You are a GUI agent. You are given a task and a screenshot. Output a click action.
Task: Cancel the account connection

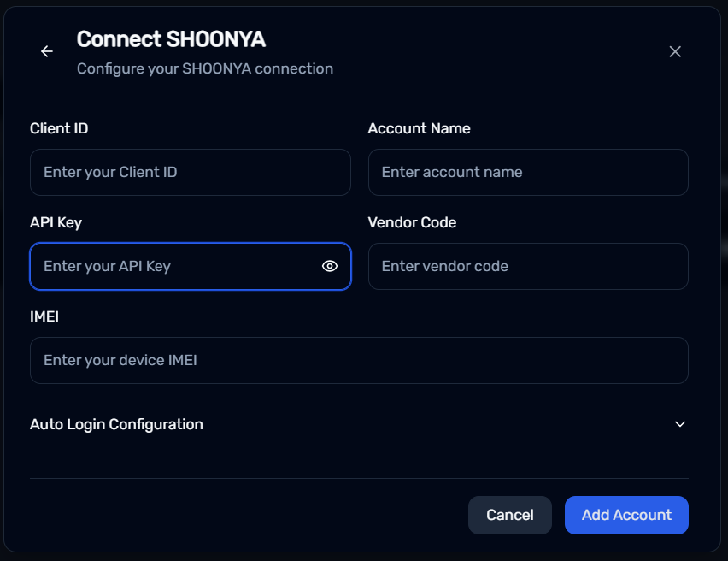pyautogui.click(x=510, y=515)
